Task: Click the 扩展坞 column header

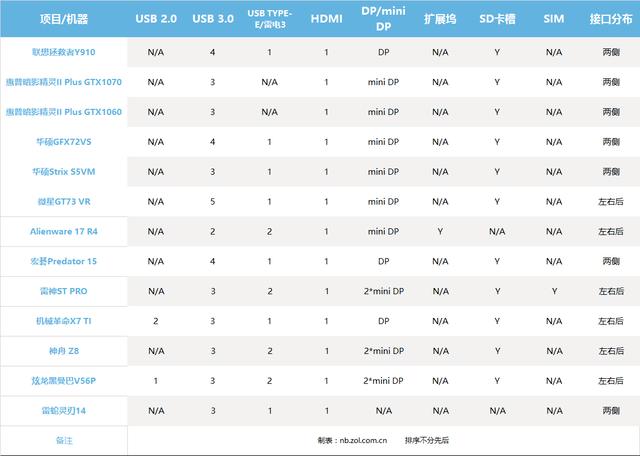Action: coord(440,19)
